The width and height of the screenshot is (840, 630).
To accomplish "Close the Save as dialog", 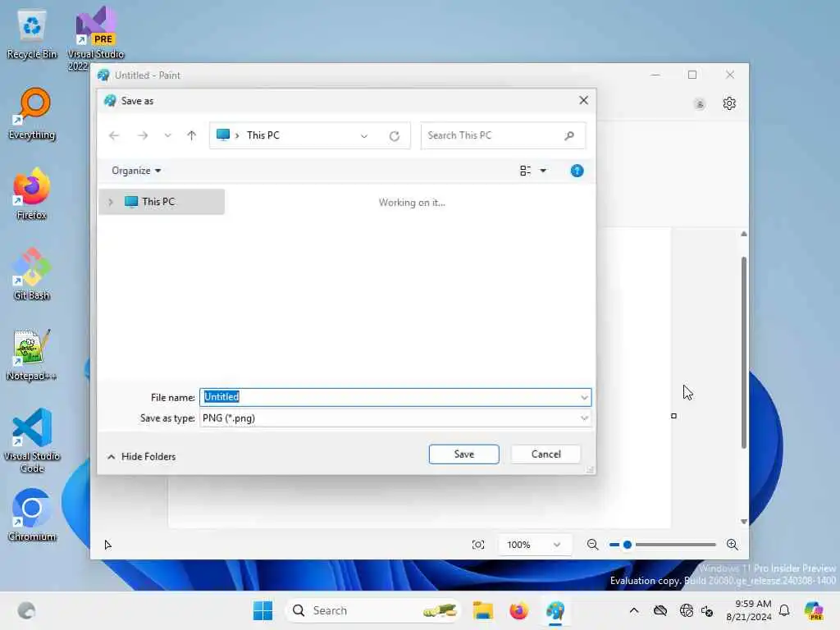I will tap(583, 101).
